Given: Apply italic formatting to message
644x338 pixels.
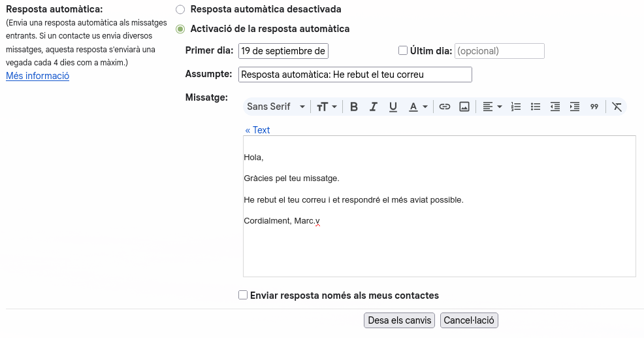Looking at the screenshot, I should 374,107.
